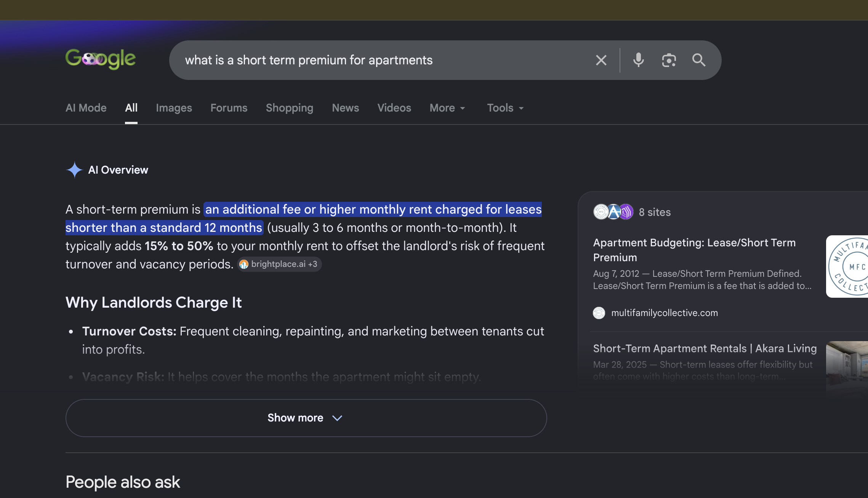Open Apartment Budgeting: Lease/Short Term Premium link
The width and height of the screenshot is (868, 498).
click(694, 250)
